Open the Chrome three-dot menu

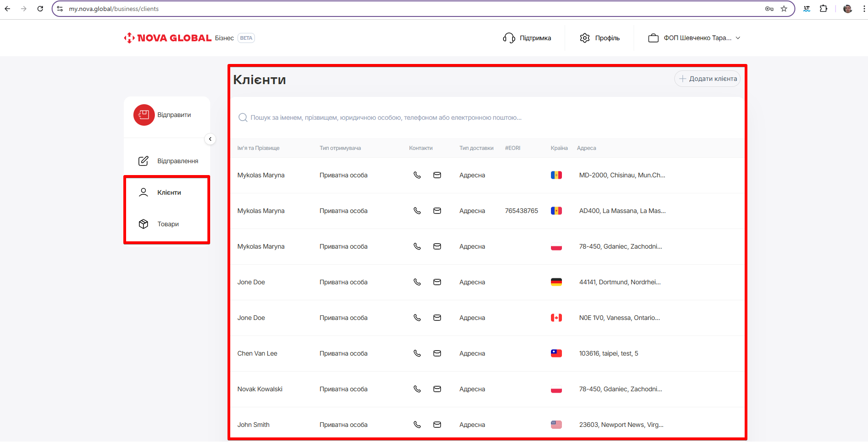click(864, 9)
